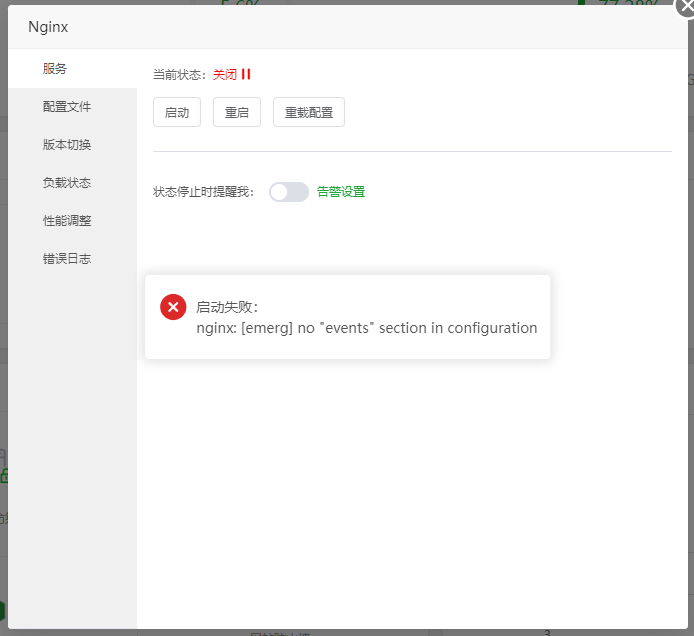Click the 启动 button to start Nginx

(177, 112)
